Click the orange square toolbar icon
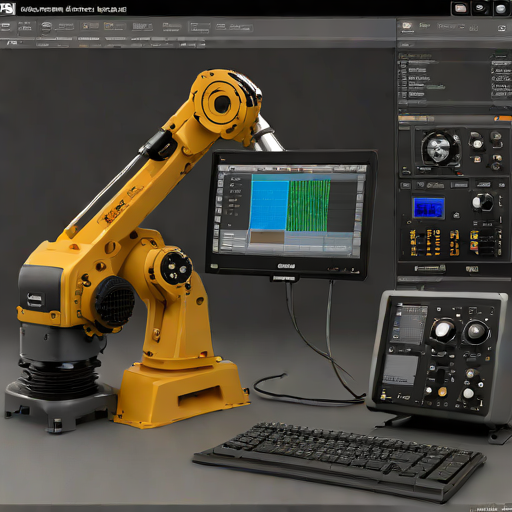The width and height of the screenshot is (512, 512). 86,26
